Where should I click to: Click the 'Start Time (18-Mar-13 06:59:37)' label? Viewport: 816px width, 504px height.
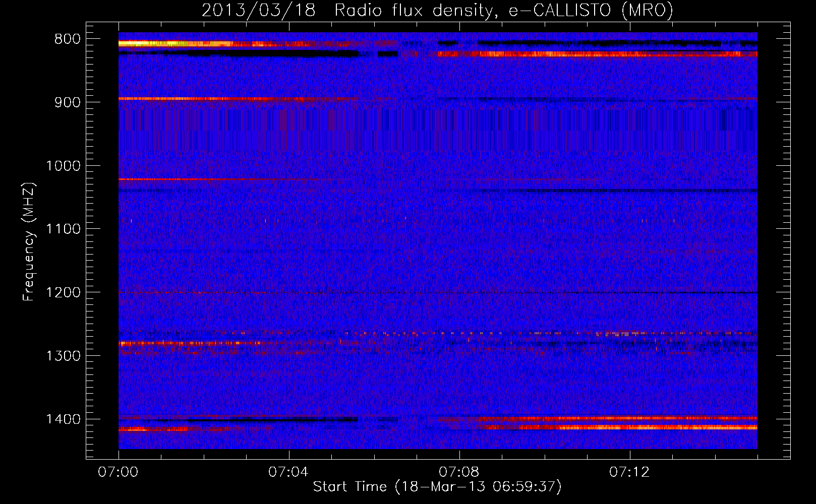pos(437,487)
